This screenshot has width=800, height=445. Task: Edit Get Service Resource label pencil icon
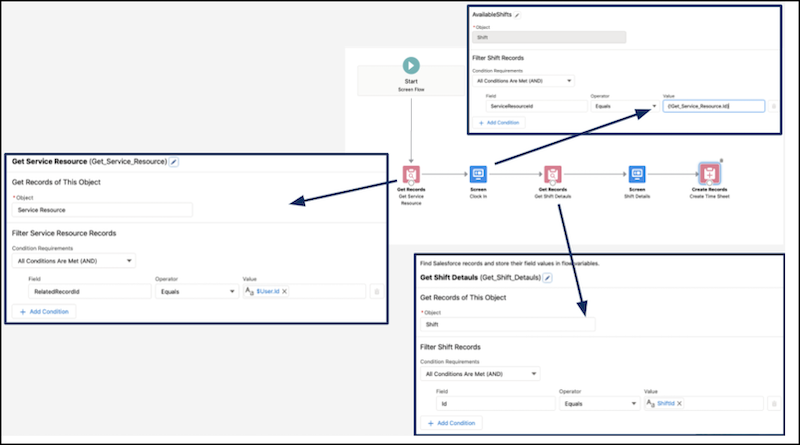174,161
